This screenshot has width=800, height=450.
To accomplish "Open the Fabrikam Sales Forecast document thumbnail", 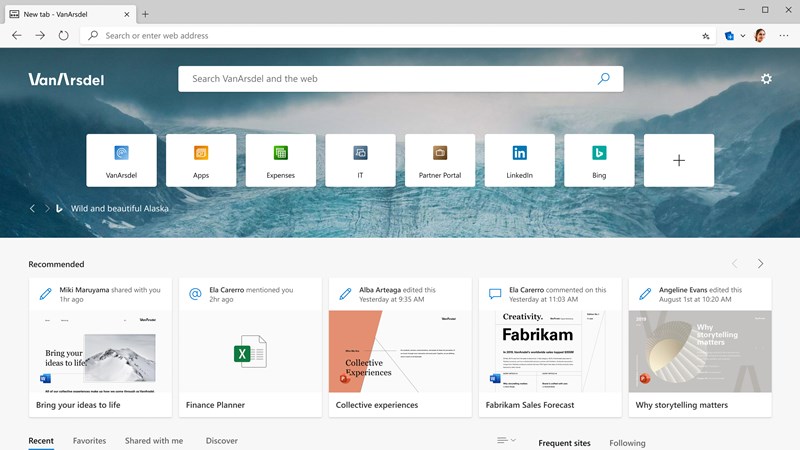I will pyautogui.click(x=551, y=352).
